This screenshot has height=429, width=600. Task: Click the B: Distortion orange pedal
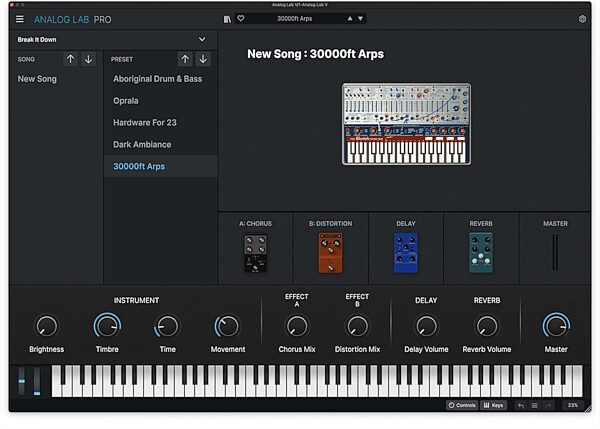pos(331,253)
